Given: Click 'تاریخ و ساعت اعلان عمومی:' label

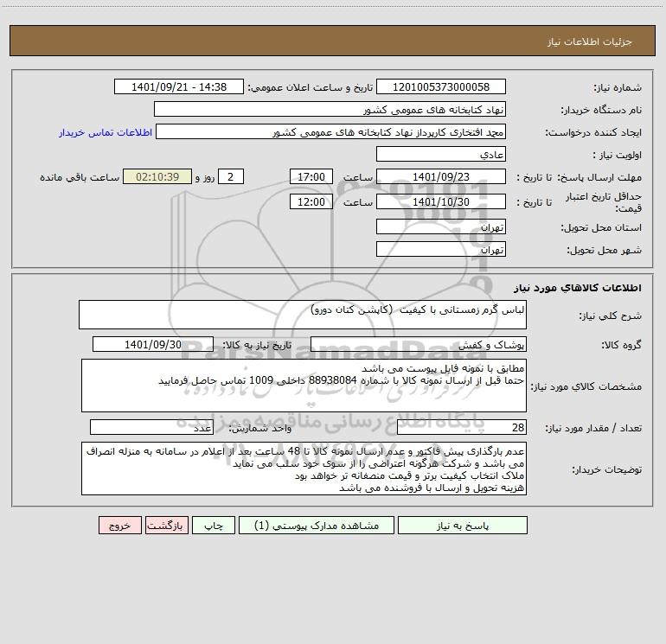Looking at the screenshot, I should click(310, 87).
